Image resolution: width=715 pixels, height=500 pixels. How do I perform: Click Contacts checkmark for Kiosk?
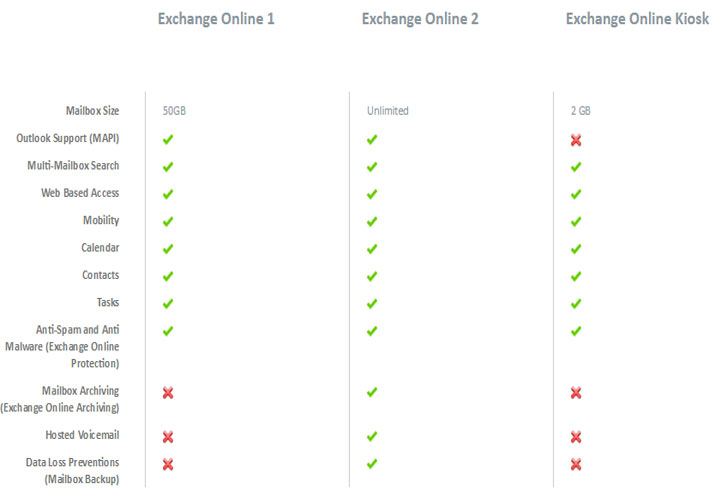(576, 276)
